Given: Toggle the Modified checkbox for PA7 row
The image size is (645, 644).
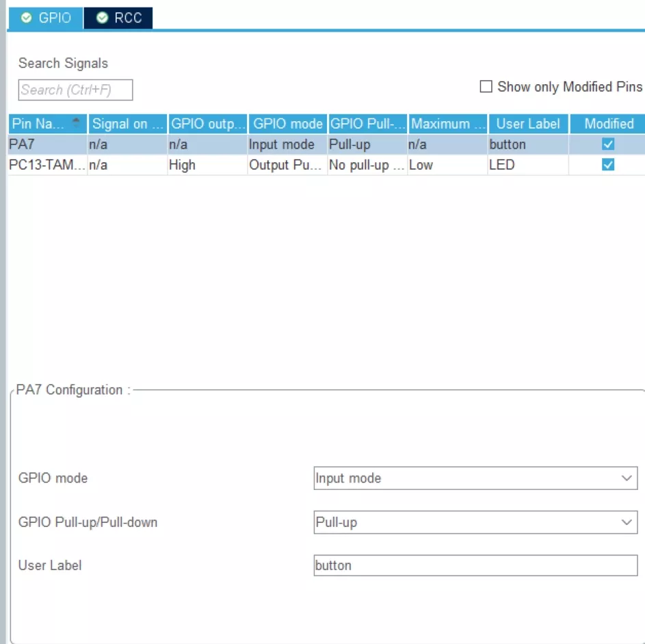Looking at the screenshot, I should (x=607, y=144).
